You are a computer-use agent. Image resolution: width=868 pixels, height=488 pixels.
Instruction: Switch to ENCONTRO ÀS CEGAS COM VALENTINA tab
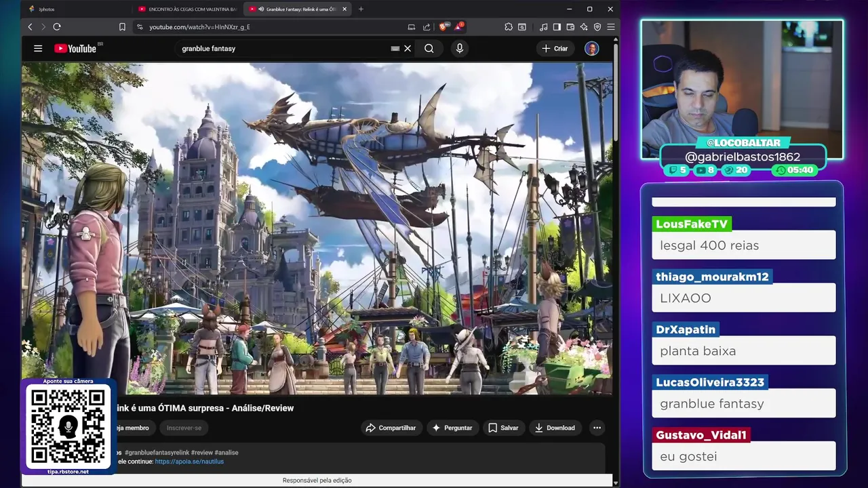pos(186,9)
